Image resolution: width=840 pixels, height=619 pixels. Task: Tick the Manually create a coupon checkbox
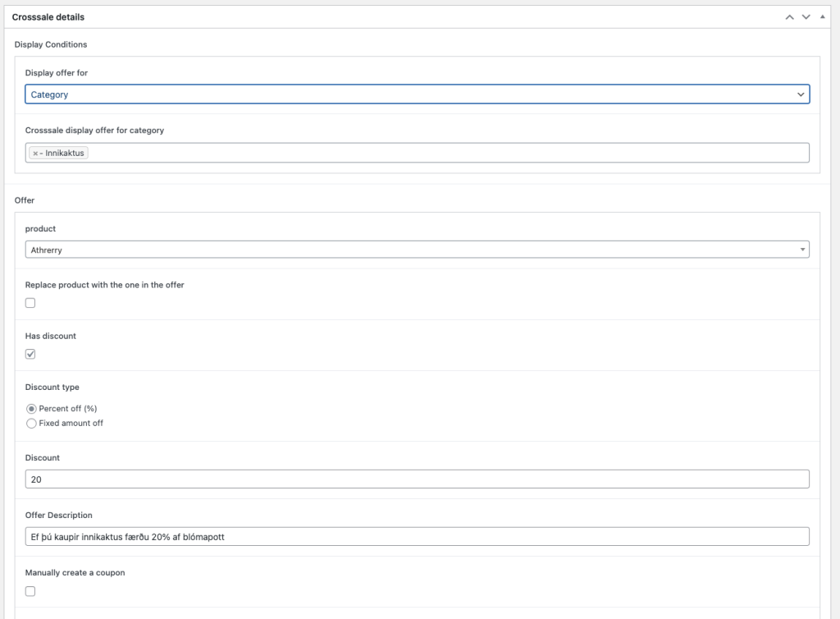30,591
